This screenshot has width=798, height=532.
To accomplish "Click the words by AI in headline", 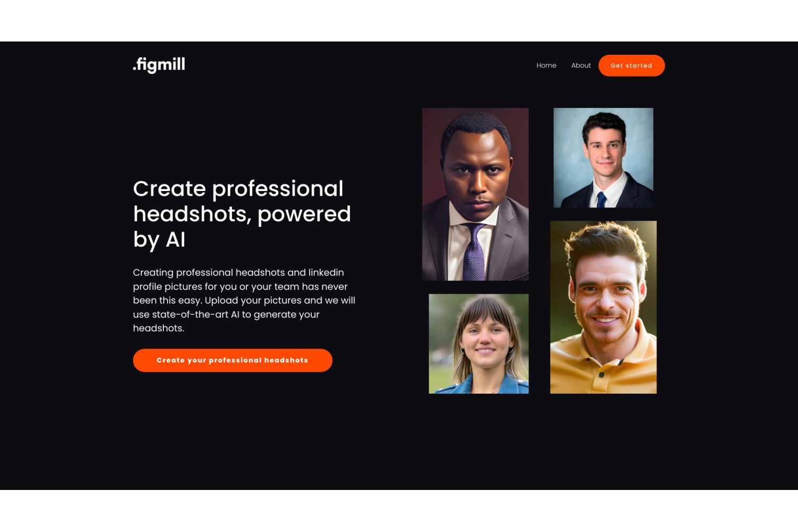I will coord(159,240).
